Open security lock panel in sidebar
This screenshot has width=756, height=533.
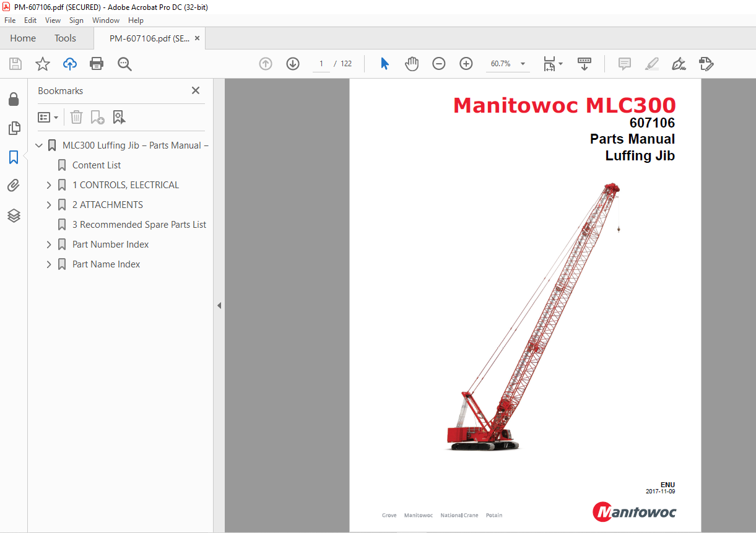point(14,99)
